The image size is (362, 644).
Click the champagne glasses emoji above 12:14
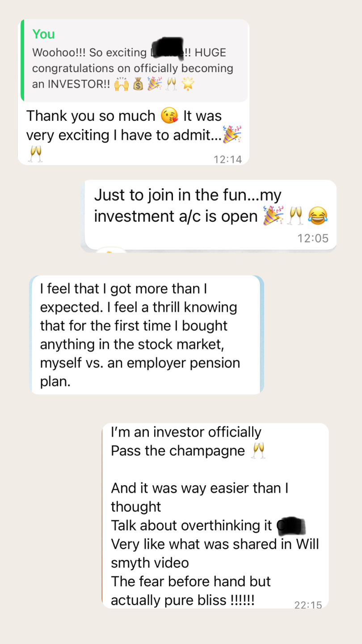(35, 154)
